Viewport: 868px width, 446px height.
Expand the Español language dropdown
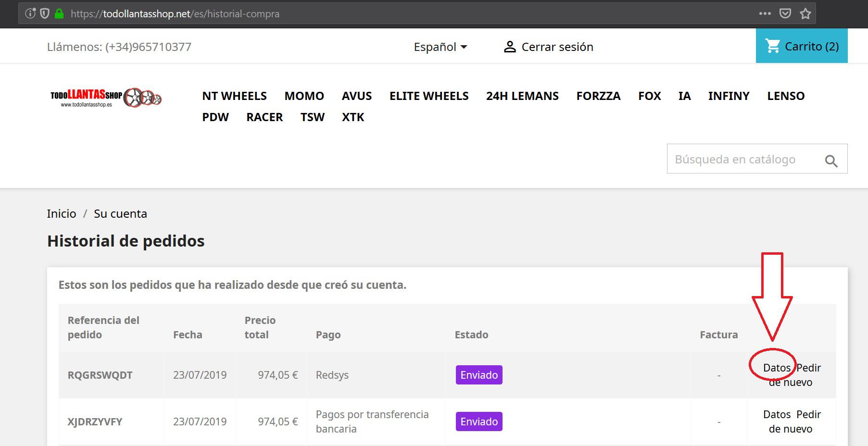440,47
